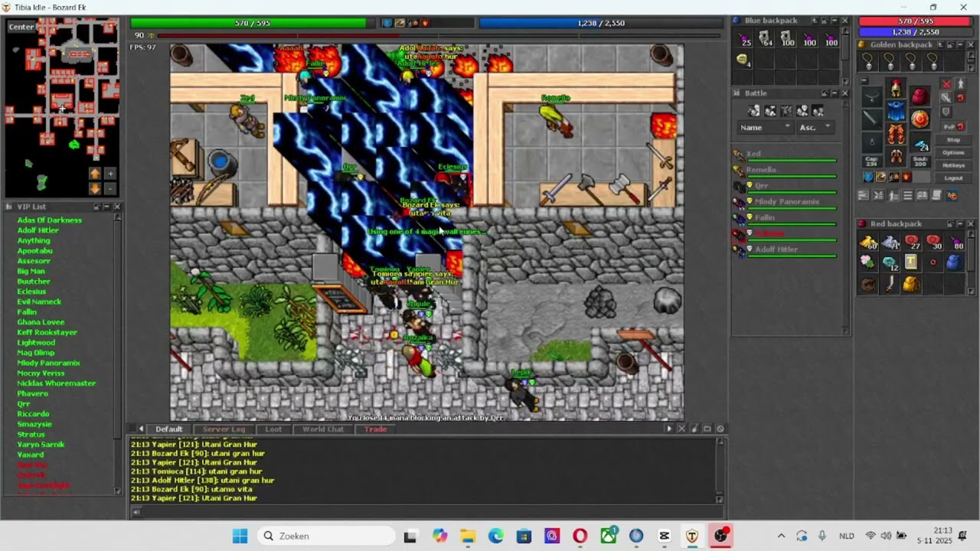This screenshot has width=980, height=551.
Task: Click the golden legs equipment slot
Action: [x=896, y=134]
